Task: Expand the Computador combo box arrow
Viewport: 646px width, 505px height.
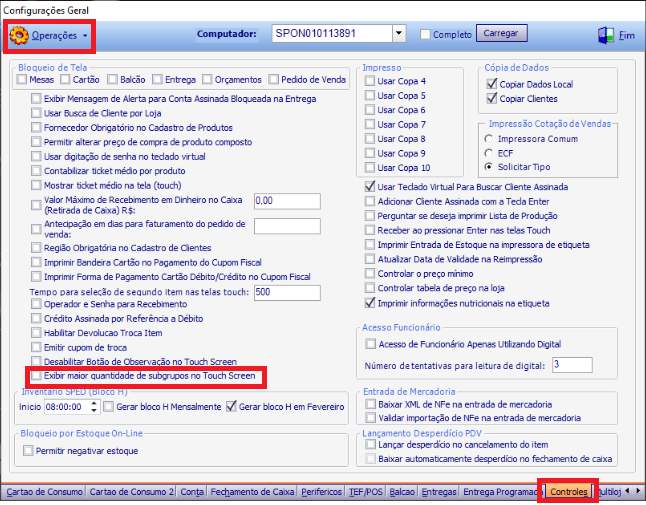Action: (x=399, y=33)
